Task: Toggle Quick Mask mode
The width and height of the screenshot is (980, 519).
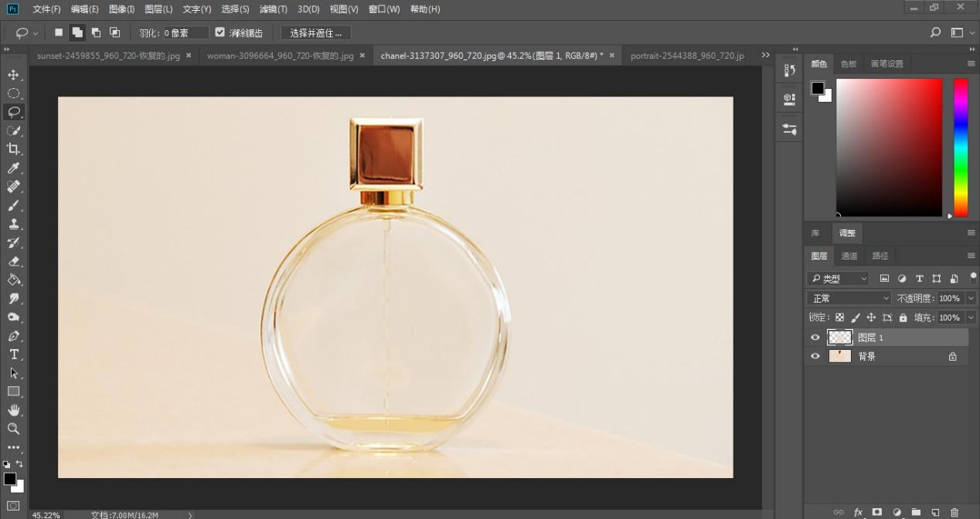Action: 13,506
